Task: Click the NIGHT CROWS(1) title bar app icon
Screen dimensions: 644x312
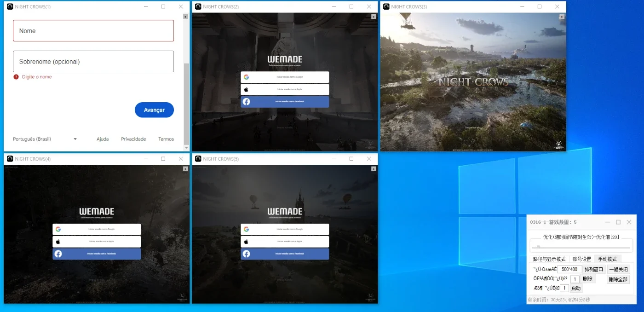Action: pos(10,6)
